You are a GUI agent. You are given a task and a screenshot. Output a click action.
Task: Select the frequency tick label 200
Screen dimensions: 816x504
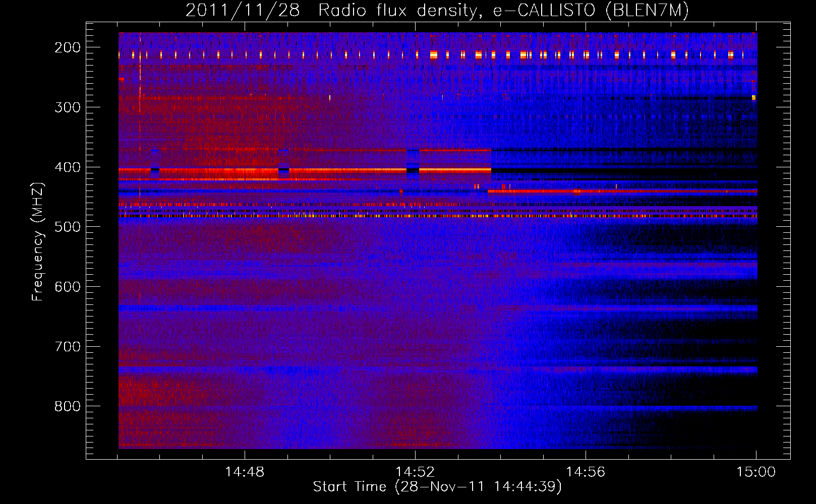68,47
